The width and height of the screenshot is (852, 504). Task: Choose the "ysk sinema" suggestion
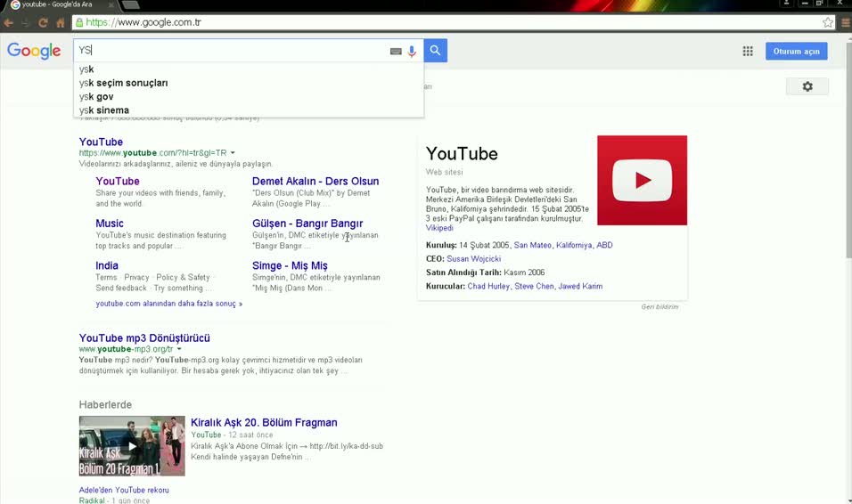tap(103, 110)
